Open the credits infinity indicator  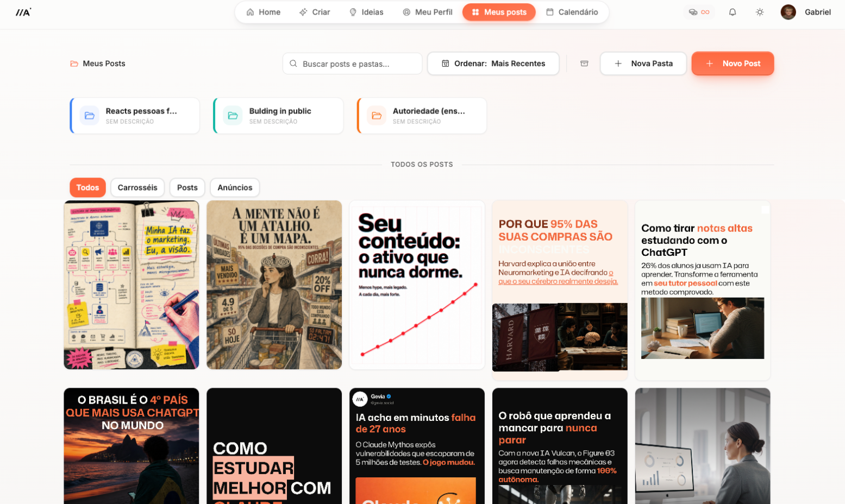point(699,12)
